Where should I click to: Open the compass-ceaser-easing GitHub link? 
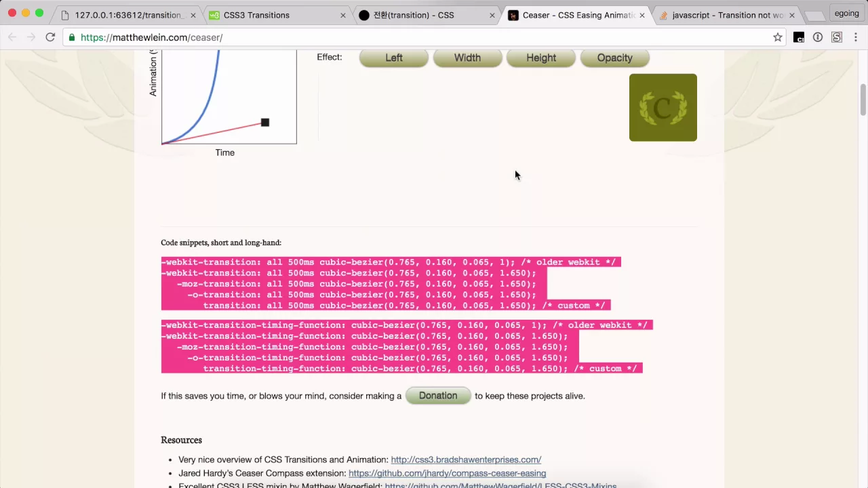pyautogui.click(x=447, y=473)
